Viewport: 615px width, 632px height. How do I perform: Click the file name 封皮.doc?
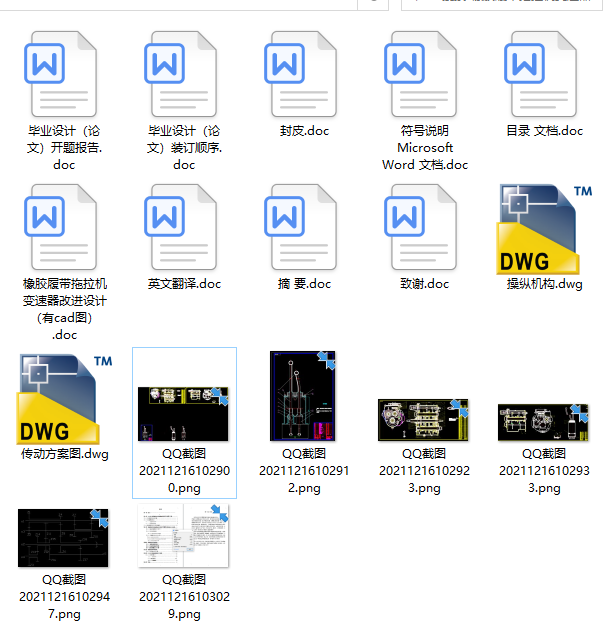305,131
